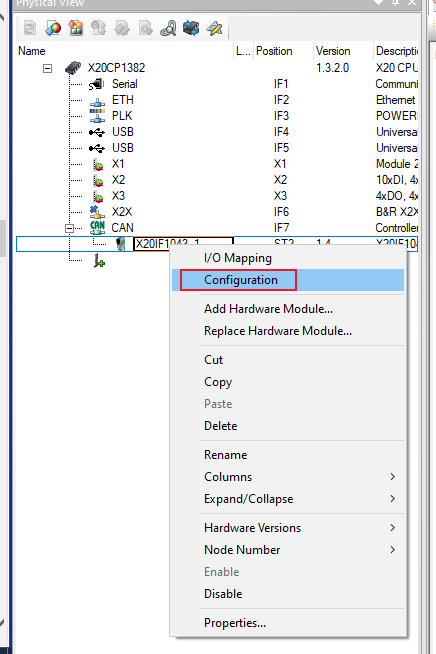The height and width of the screenshot is (654, 436).
Task: Click the Description column header
Action: [396, 51]
